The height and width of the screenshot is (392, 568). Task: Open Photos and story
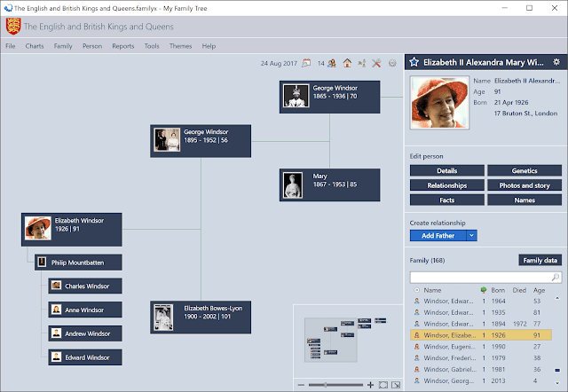(525, 185)
